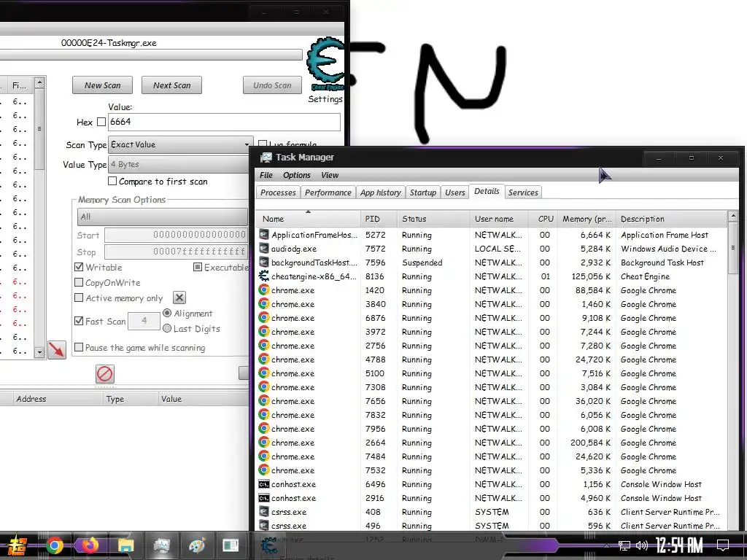
Task: Open Firefox from the taskbar
Action: pos(90,545)
